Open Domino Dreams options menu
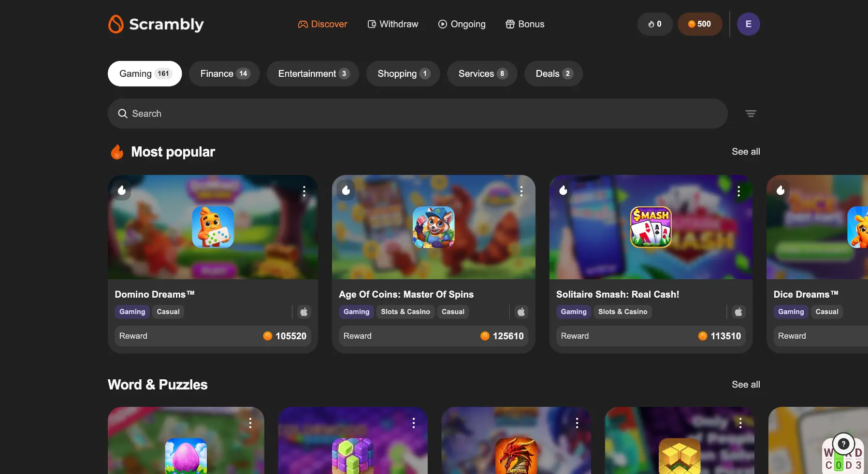 pyautogui.click(x=304, y=191)
